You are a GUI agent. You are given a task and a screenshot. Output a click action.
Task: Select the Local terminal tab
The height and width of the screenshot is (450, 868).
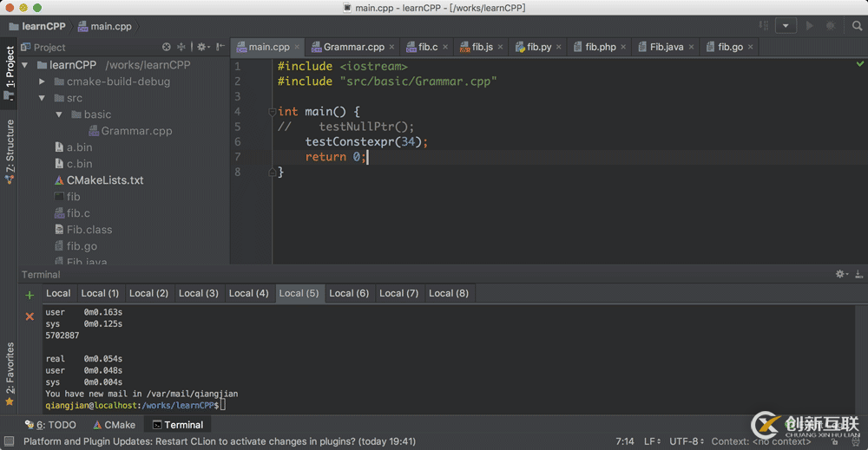58,294
